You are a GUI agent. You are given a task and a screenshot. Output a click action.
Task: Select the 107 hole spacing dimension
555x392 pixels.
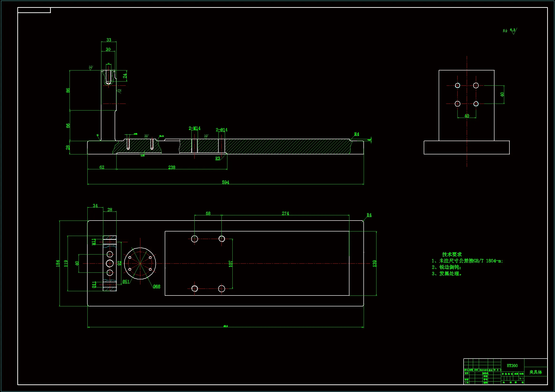pos(230,263)
